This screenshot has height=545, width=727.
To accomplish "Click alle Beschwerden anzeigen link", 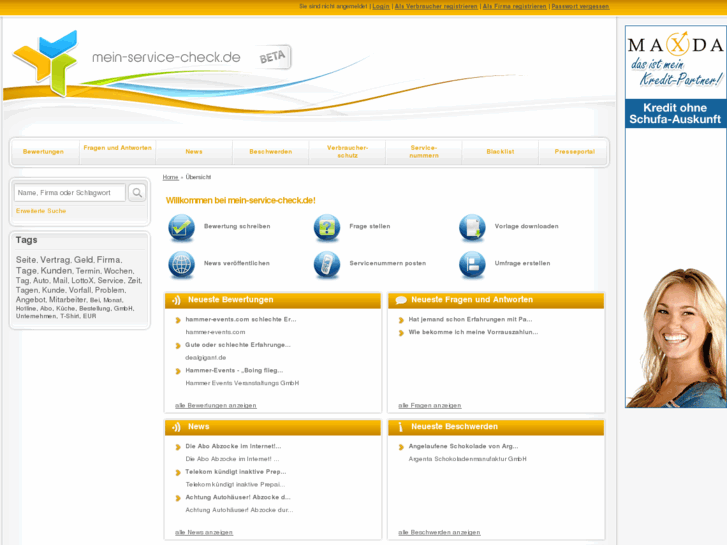I will tap(439, 532).
